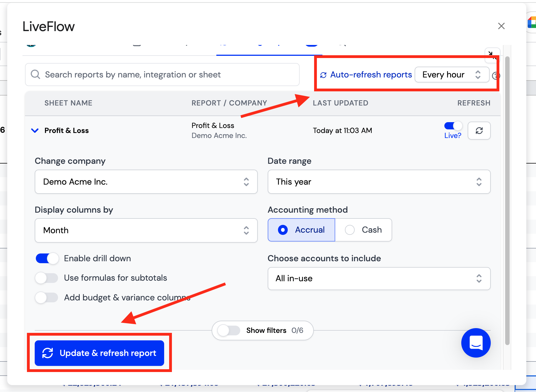536x392 pixels.
Task: Click the help question mark icon beside Every hour
Action: tap(496, 76)
